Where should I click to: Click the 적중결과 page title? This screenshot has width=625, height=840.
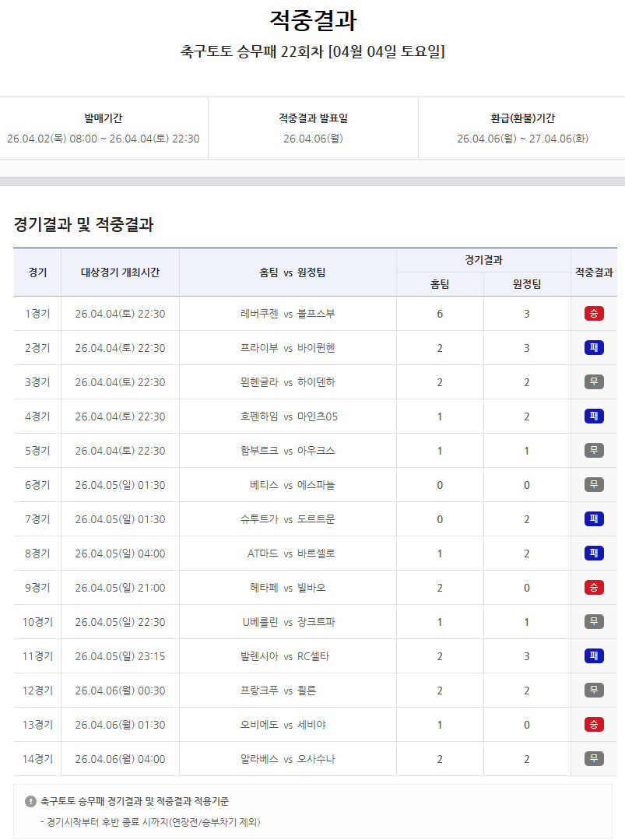(312, 19)
